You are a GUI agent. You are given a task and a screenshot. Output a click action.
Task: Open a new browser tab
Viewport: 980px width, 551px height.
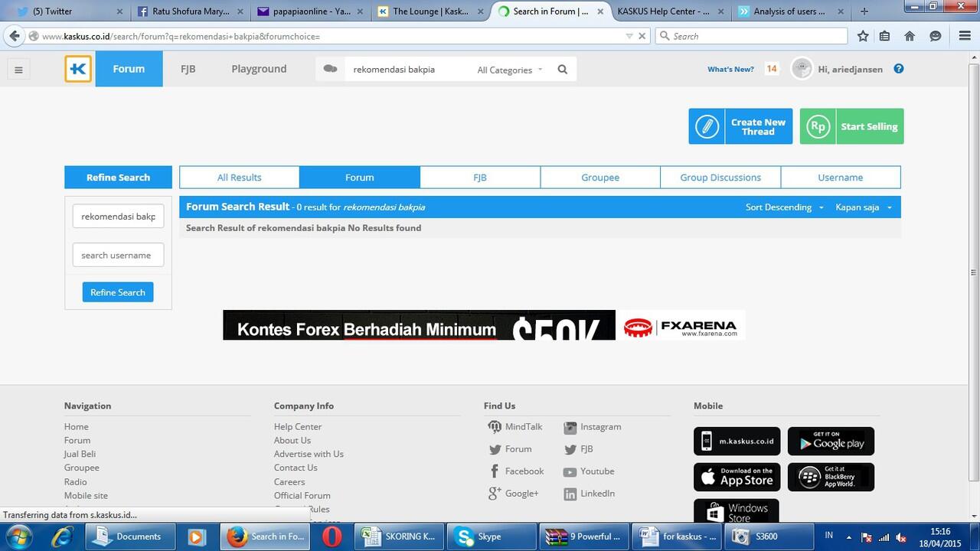[x=864, y=11]
